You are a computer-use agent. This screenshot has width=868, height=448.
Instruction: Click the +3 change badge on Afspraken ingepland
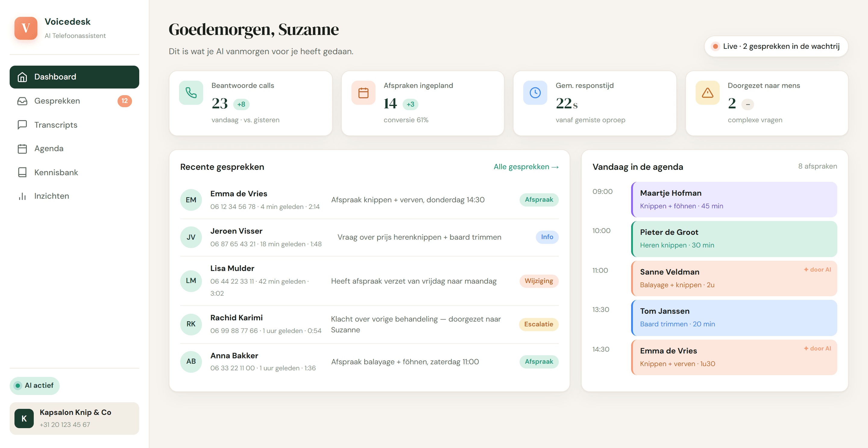pos(410,104)
